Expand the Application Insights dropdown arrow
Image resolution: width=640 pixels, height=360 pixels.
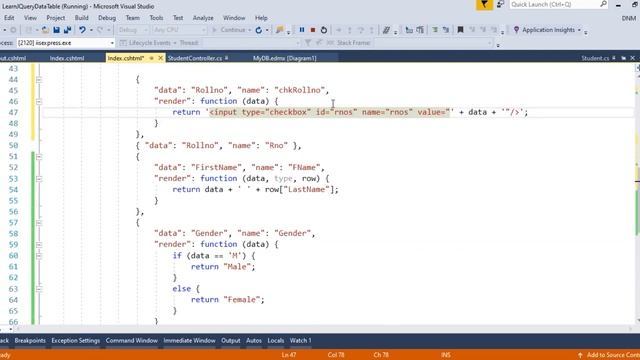click(579, 30)
